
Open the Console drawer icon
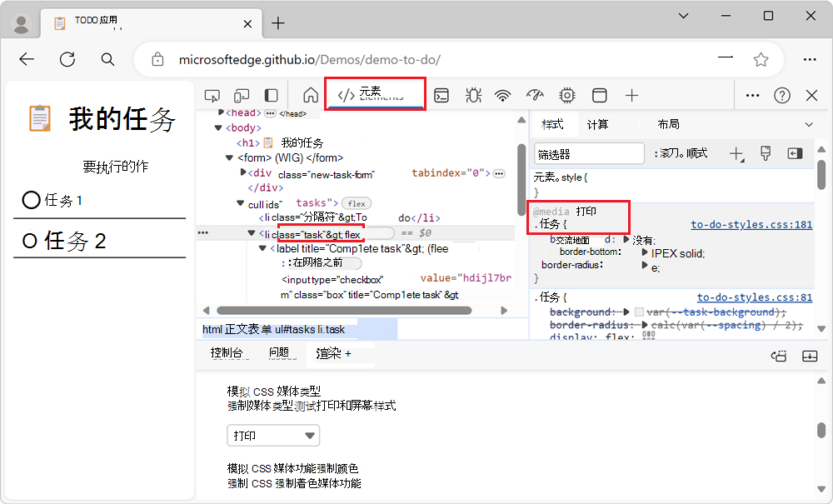[x=441, y=95]
